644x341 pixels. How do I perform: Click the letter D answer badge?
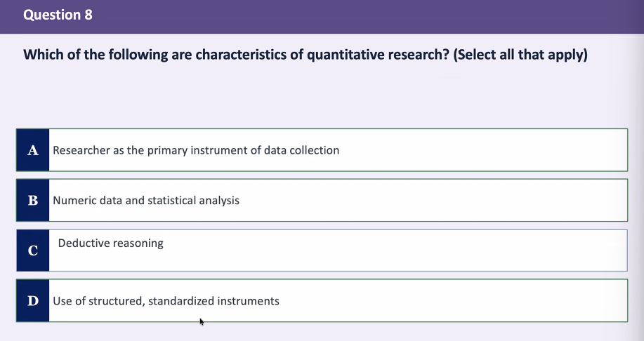[x=33, y=301]
